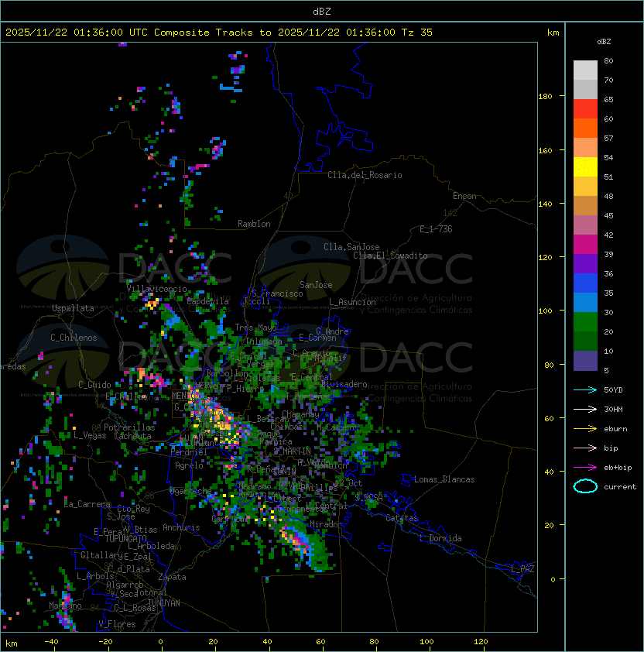Pick the purple 36-39 dBZ legend swatch
Screen dimensions: 644x652
pyautogui.click(x=585, y=263)
